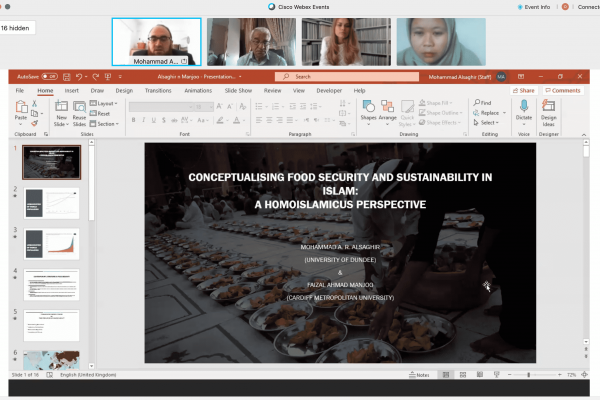Toggle Bold formatting
Image resolution: width=600 pixels, height=400 pixels.
pos(134,120)
